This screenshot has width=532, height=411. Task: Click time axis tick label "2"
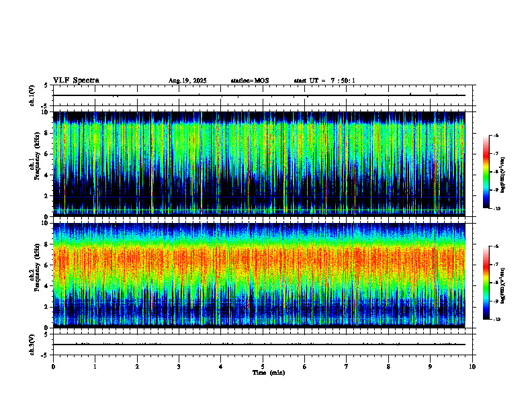tap(137, 367)
